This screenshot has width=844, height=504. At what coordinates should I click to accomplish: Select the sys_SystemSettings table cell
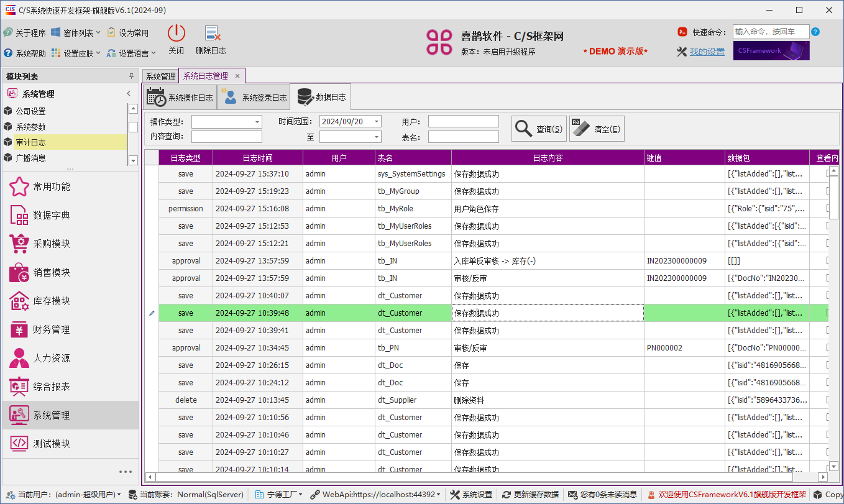pos(413,174)
